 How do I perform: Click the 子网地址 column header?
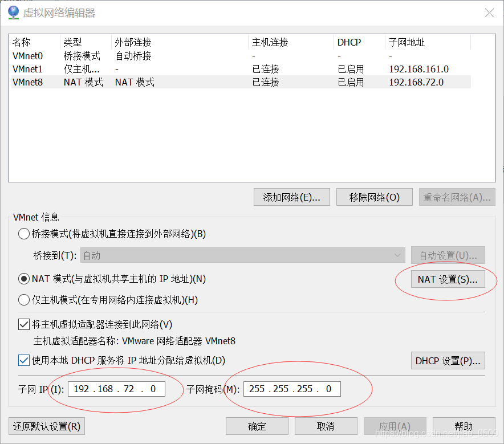pyautogui.click(x=428, y=42)
